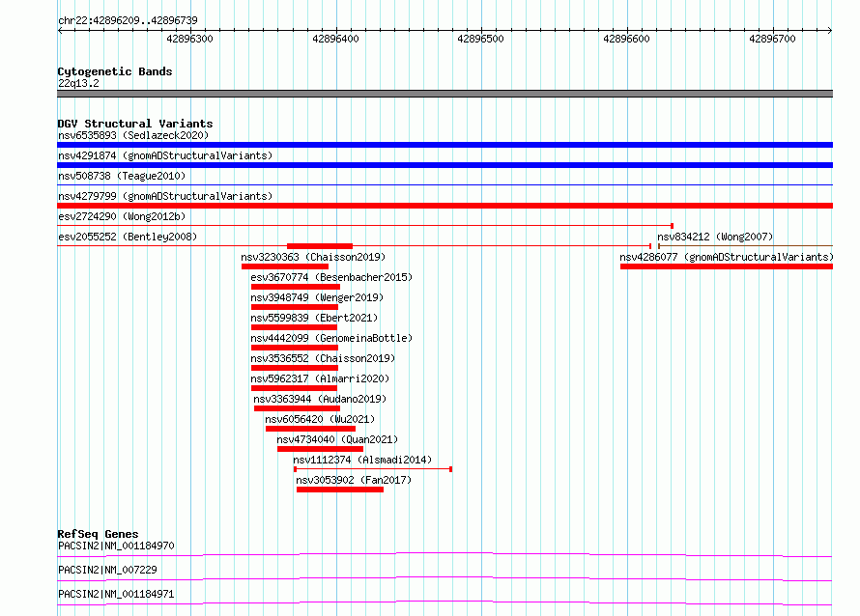Click ruler position 42896600
Viewport: 860px width, 616px height.
point(626,39)
